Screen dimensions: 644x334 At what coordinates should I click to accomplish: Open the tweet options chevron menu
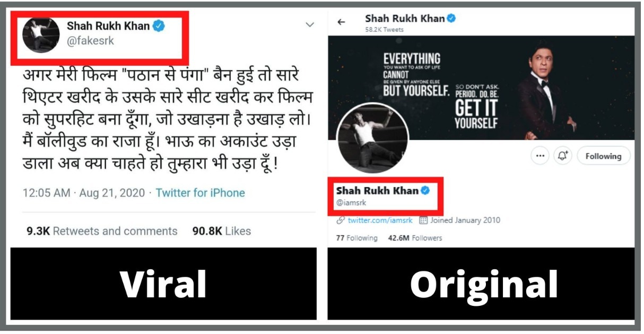click(310, 24)
